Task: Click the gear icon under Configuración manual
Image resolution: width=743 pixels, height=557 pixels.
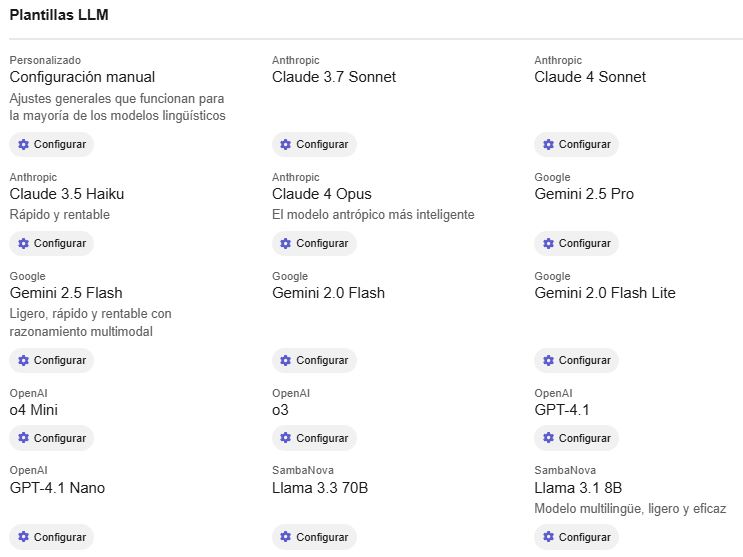Action: pyautogui.click(x=23, y=145)
